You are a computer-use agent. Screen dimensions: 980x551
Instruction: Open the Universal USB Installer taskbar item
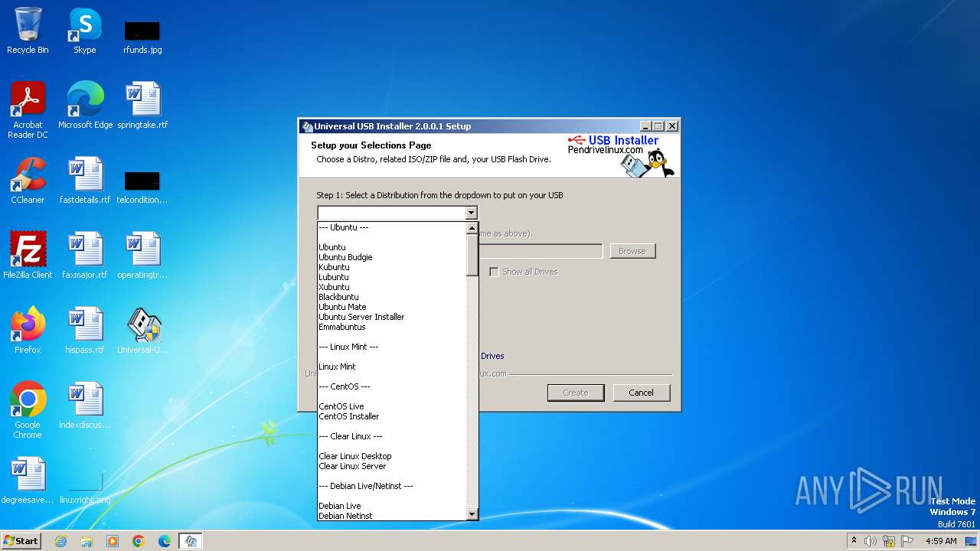tap(191, 541)
